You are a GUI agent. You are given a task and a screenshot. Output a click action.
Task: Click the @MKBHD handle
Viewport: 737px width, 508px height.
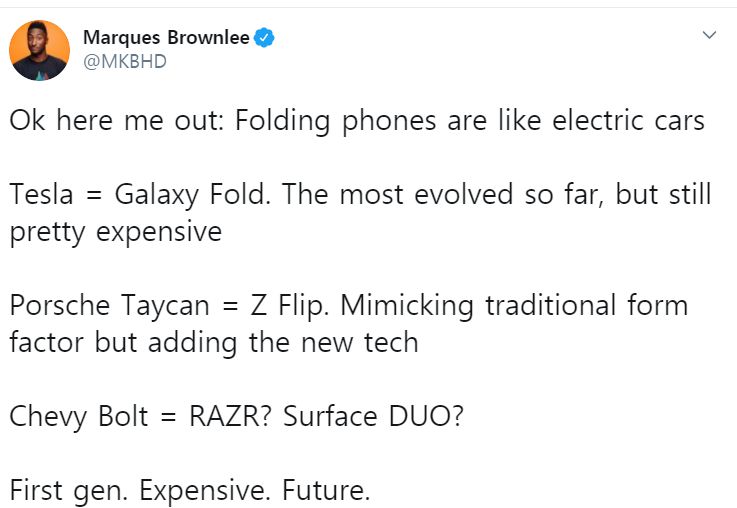tap(124, 62)
